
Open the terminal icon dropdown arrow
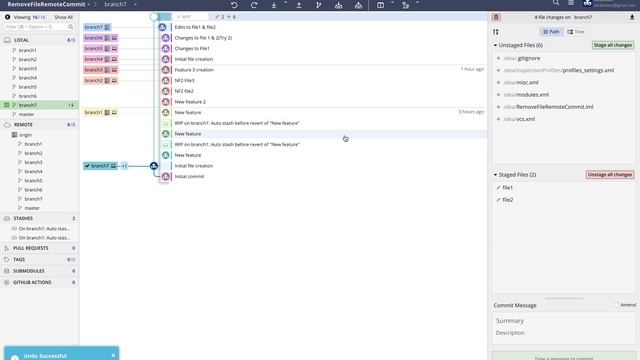pos(392,3)
